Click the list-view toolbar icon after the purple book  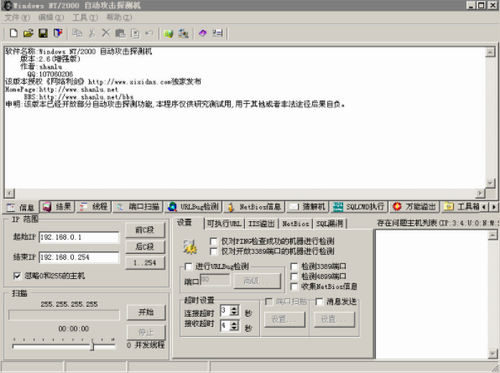coord(217,33)
